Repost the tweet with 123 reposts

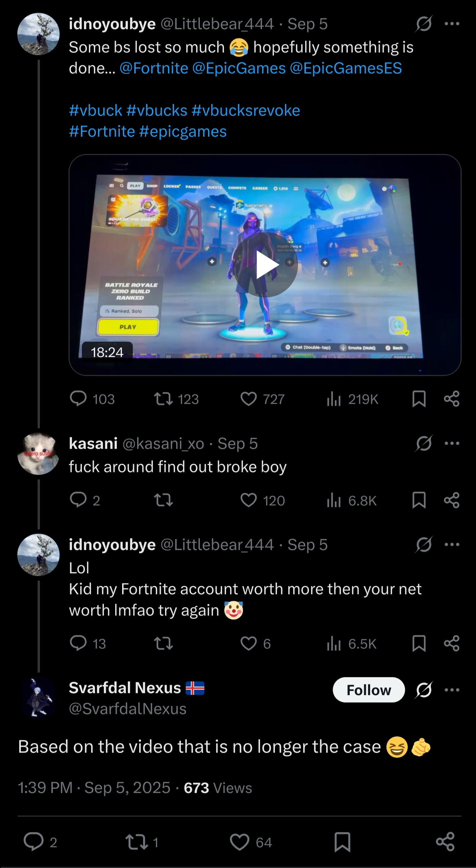coord(176,399)
